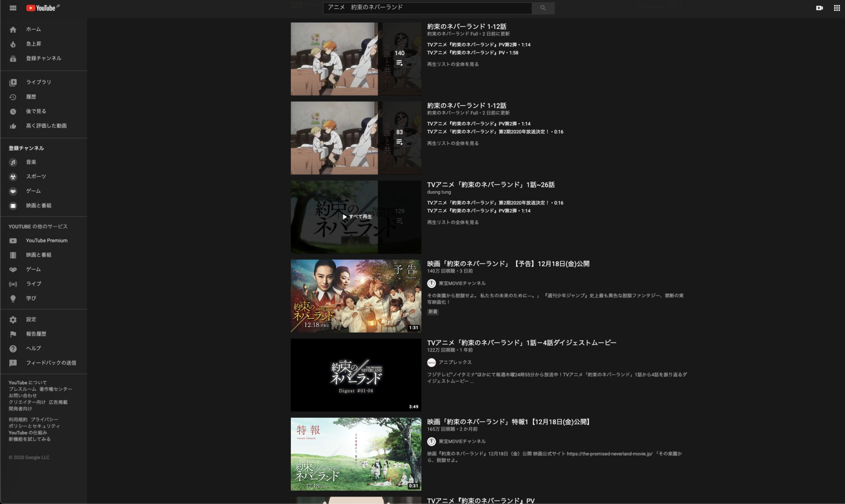Open the YouTube の仕組み footer link
This screenshot has width=845, height=504.
tap(28, 433)
